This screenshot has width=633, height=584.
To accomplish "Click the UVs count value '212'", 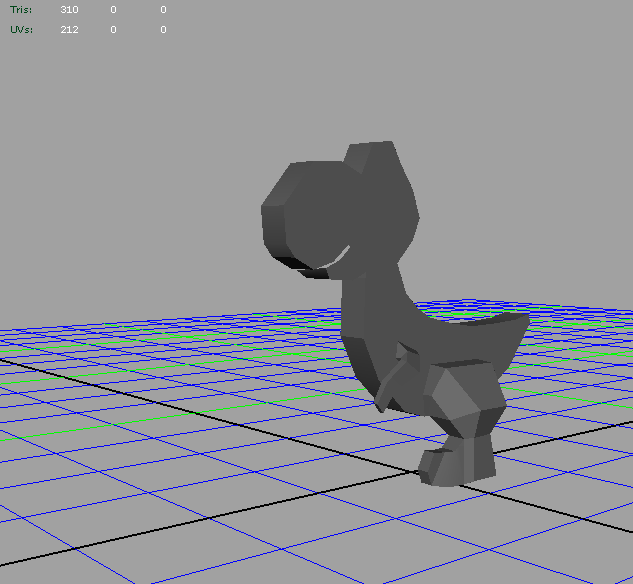I will (69, 29).
